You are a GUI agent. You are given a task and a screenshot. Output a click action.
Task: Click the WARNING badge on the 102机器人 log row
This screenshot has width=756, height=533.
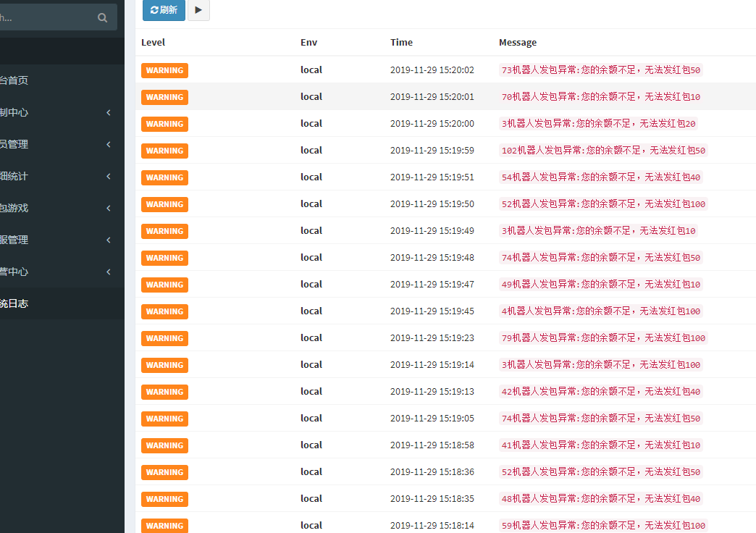(164, 151)
